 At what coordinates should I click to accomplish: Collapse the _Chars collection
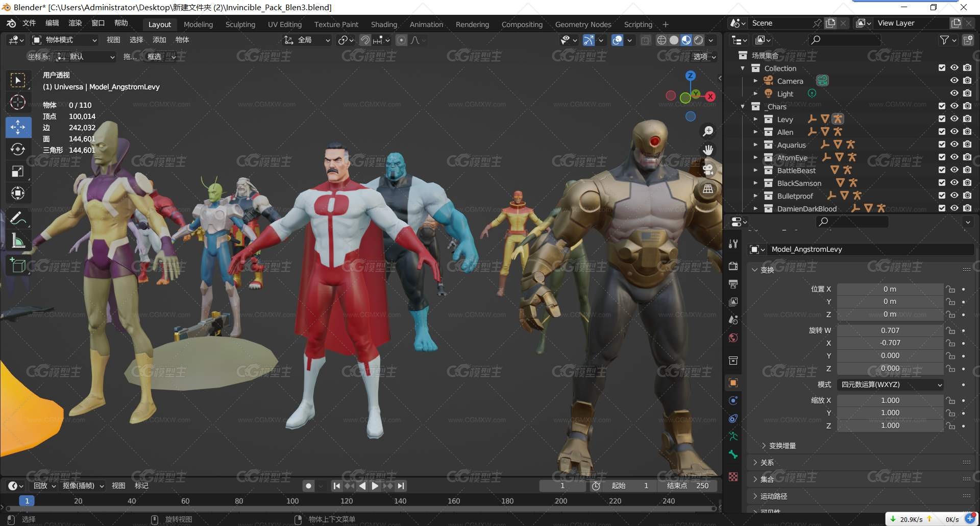(x=743, y=106)
